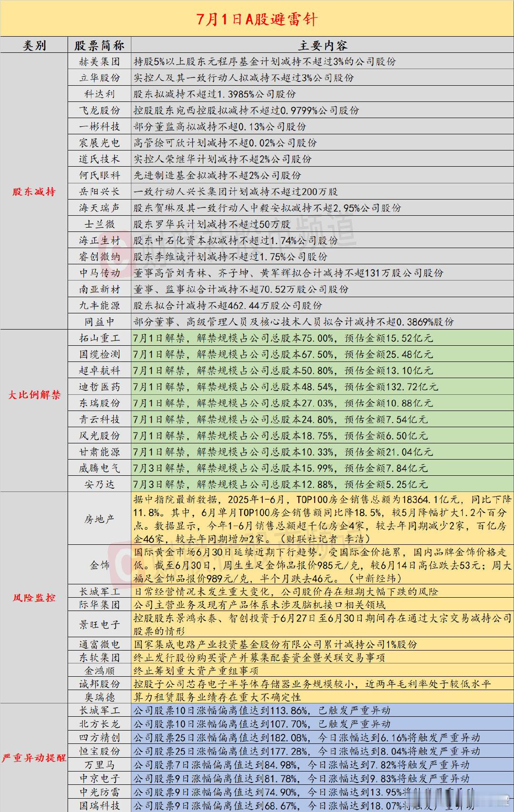The height and width of the screenshot is (812, 514).
Task: Select text '股东罗华兵计划减持不超过50万股'
Action: [212, 224]
